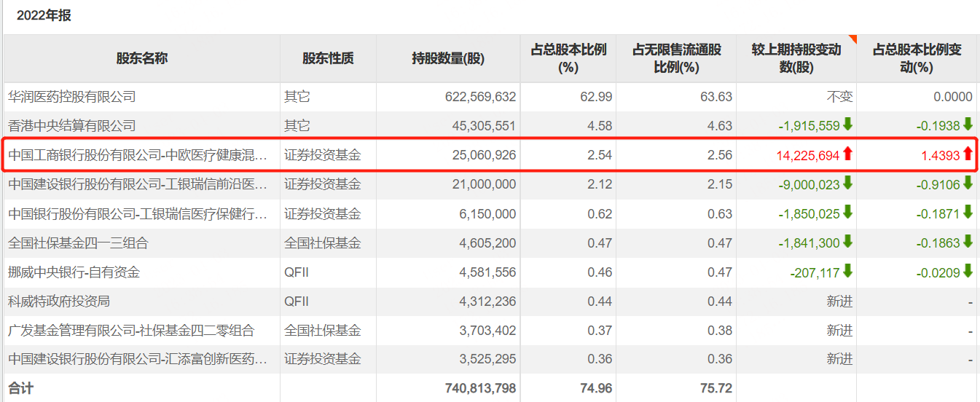This screenshot has height=402, width=980.
Task: Click the green down arrow beside -0.1938
Action: tap(968, 125)
